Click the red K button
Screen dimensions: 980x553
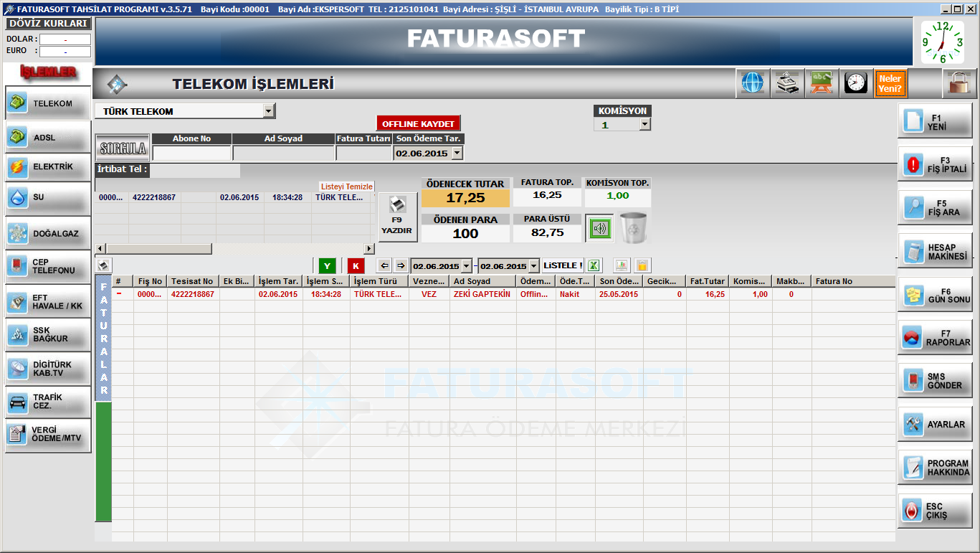356,265
